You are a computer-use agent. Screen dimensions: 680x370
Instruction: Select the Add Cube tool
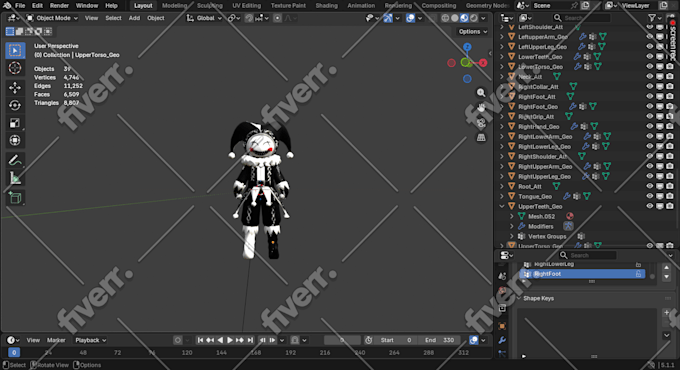[x=15, y=198]
